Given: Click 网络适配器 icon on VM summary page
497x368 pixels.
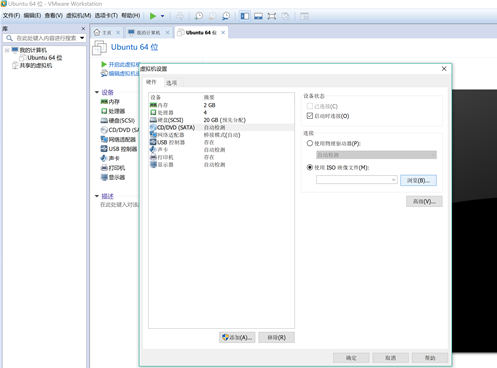Looking at the screenshot, I should (x=104, y=139).
